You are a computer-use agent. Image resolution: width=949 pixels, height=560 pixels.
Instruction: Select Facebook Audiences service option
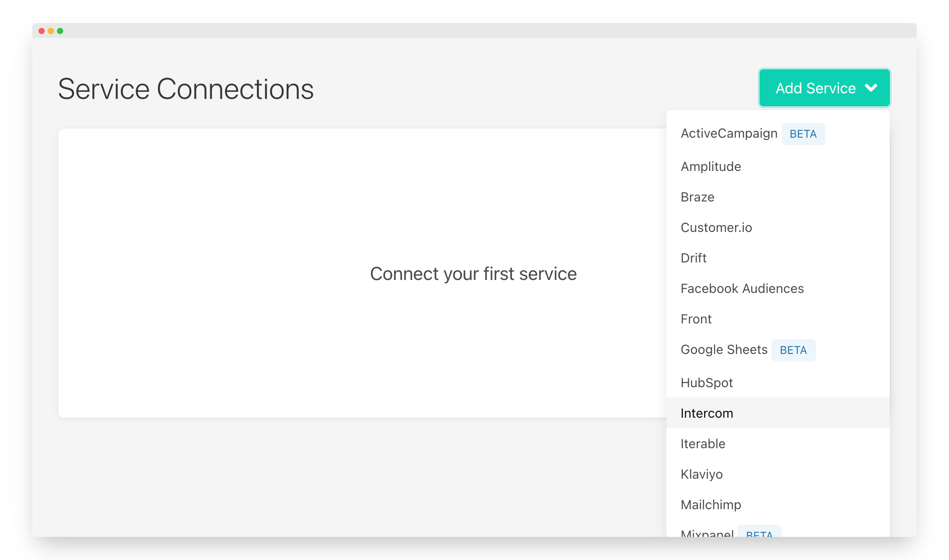(742, 288)
